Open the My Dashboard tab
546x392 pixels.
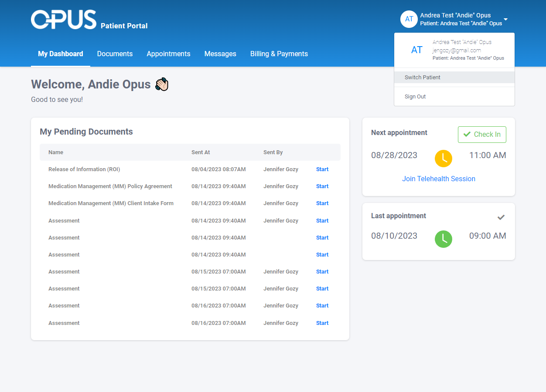point(61,54)
